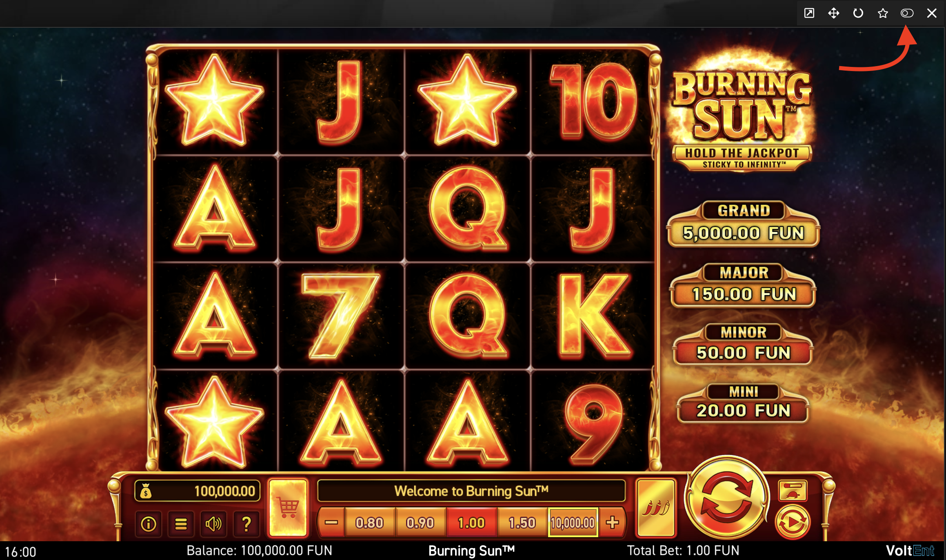Increase bet with the plus button
This screenshot has width=946, height=560.
612,522
